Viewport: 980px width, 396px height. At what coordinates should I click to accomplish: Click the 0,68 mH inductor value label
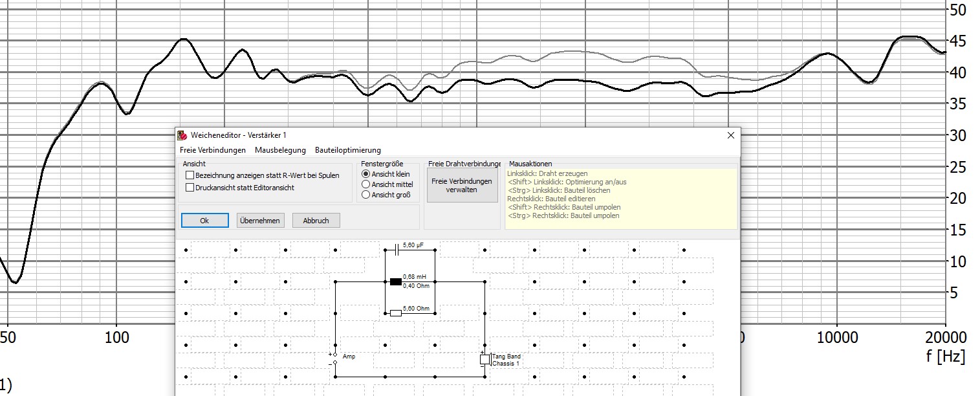click(414, 277)
